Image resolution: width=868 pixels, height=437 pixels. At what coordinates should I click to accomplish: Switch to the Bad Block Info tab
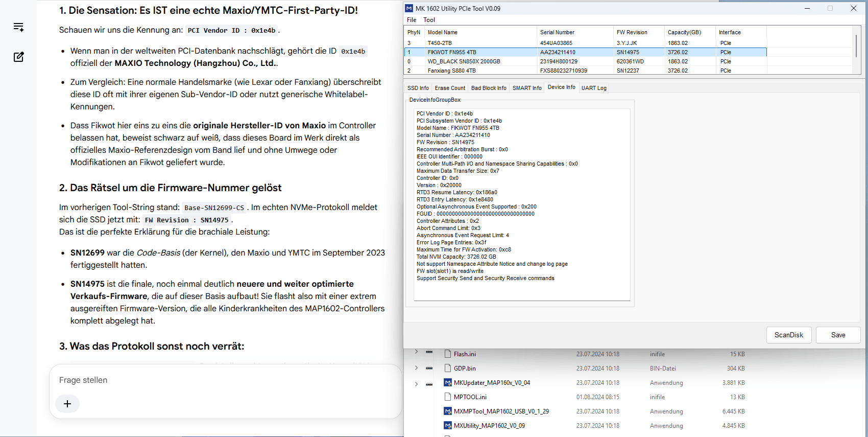[x=489, y=88]
